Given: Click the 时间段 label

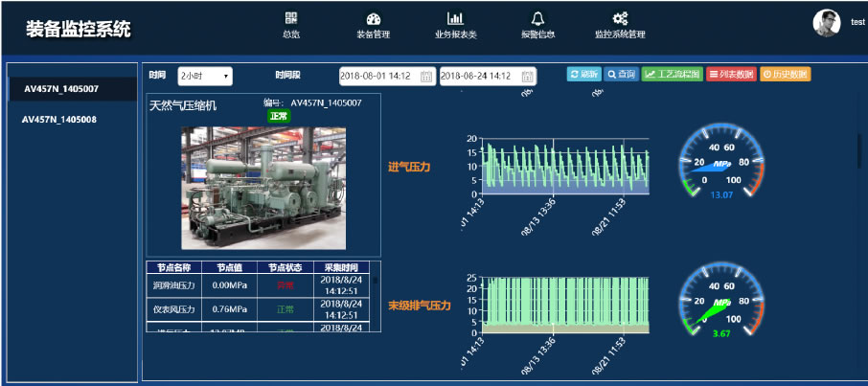Looking at the screenshot, I should [x=287, y=75].
